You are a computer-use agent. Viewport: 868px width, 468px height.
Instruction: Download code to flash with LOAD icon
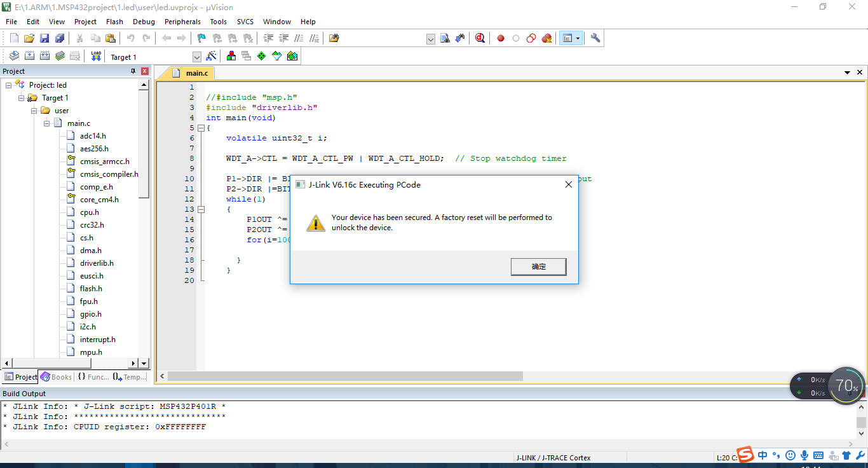96,56
